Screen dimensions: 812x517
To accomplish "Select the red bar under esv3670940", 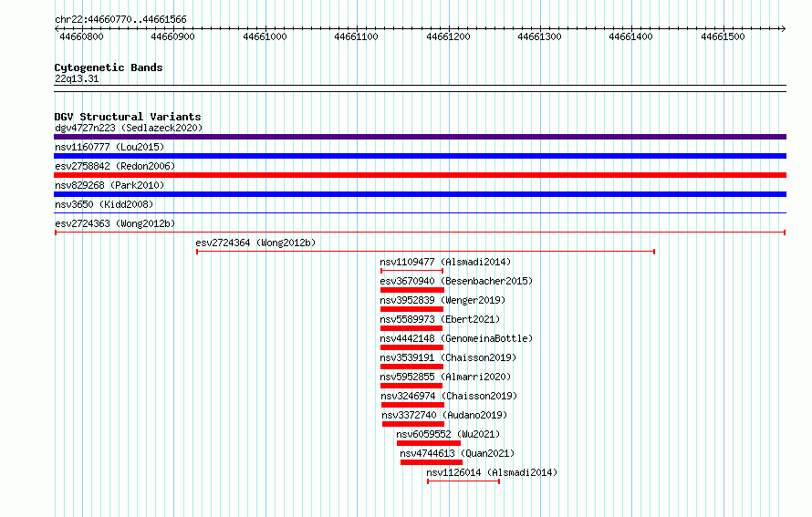I will (412, 290).
